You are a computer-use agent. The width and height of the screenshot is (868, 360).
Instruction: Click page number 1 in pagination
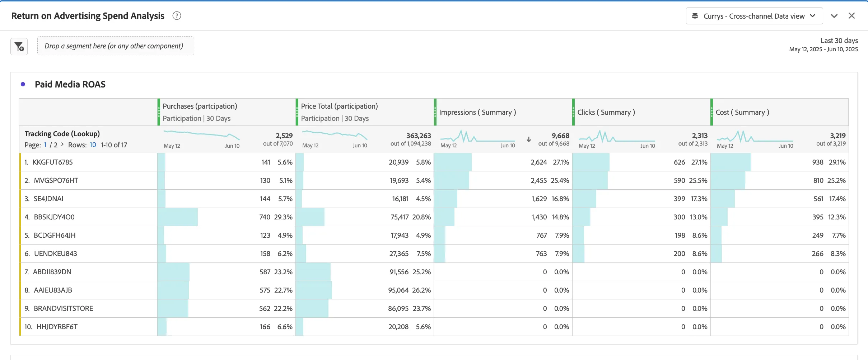point(45,145)
